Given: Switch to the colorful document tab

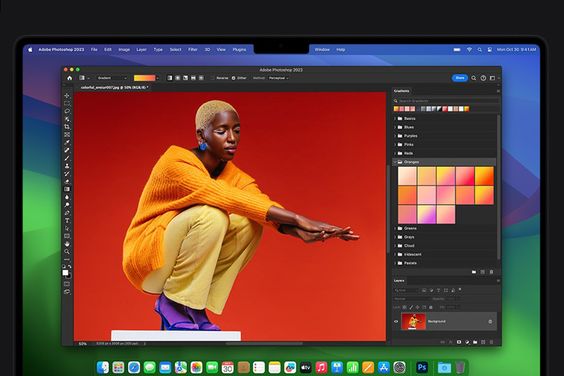Looking at the screenshot, I should (114, 87).
